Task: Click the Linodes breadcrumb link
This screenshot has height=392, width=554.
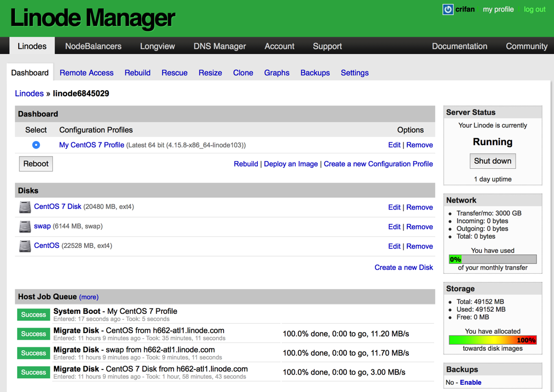Action: (29, 93)
